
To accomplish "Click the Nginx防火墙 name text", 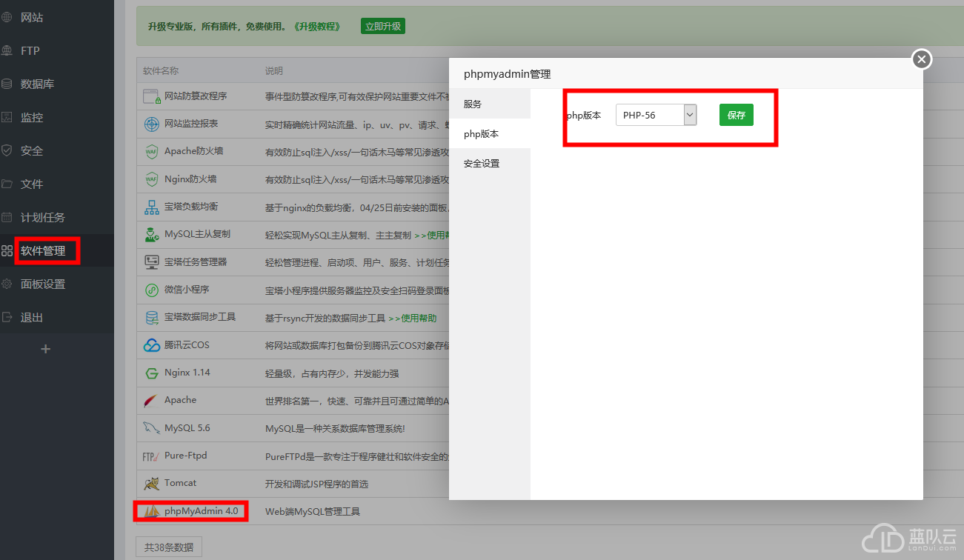I will pos(190,179).
